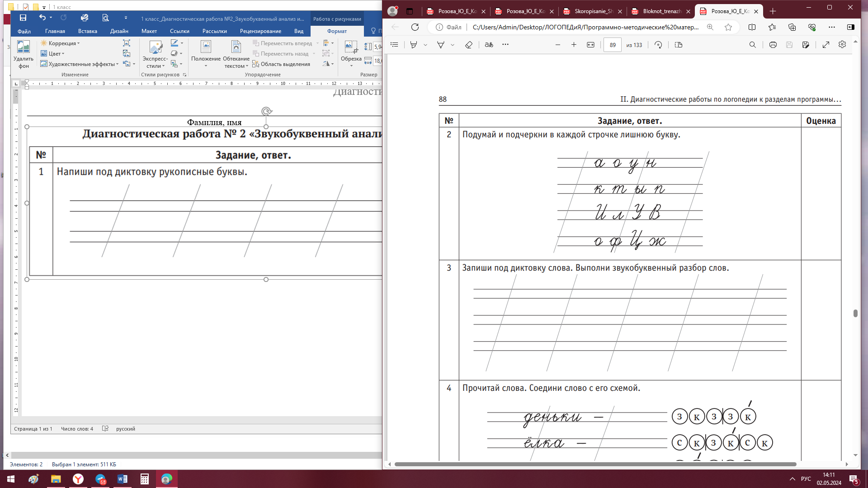Click the fit to width icon
This screenshot has height=488, width=868.
point(590,45)
